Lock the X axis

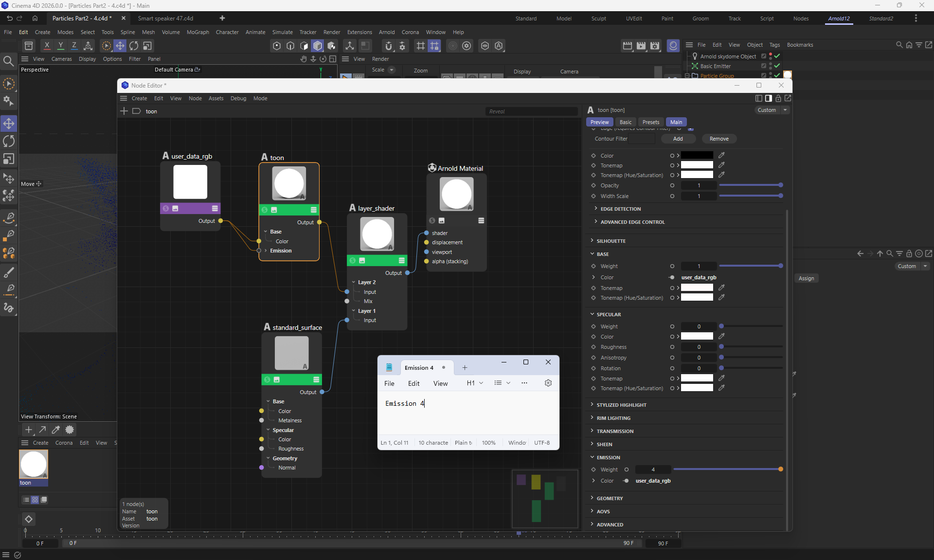(x=47, y=46)
